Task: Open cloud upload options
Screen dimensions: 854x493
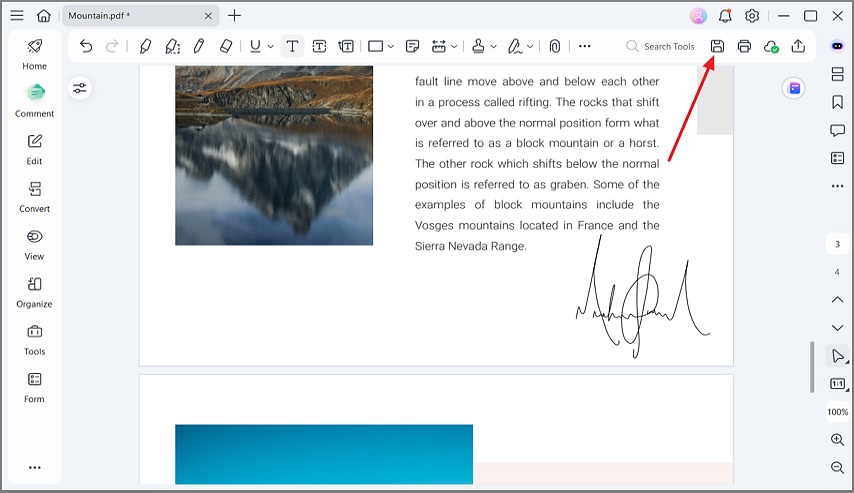Action: click(x=771, y=47)
